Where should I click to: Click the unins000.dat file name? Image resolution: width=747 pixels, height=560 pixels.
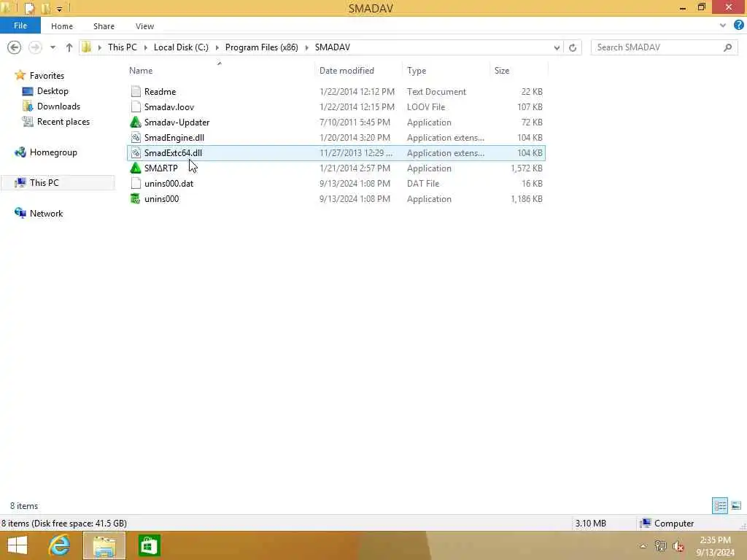(169, 183)
